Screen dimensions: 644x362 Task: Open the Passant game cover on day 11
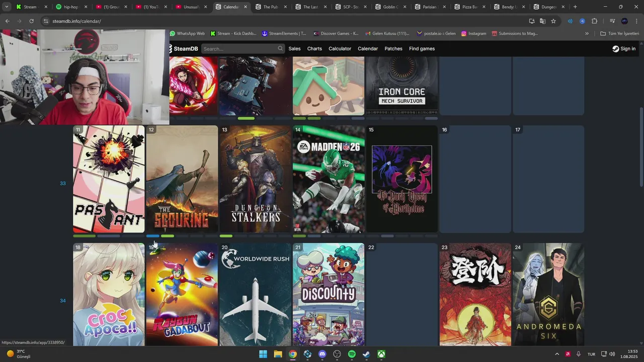tap(109, 179)
